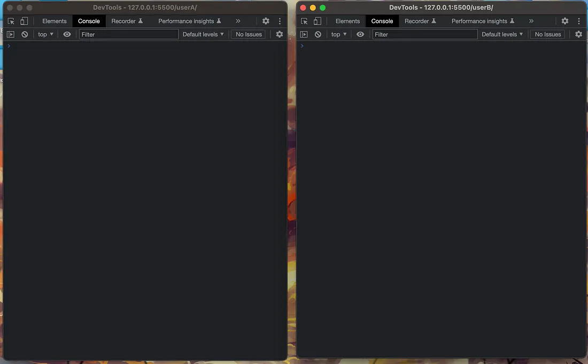Image resolution: width=588 pixels, height=364 pixels.
Task: Switch to Recorder tab in userB DevTools
Action: pos(420,21)
